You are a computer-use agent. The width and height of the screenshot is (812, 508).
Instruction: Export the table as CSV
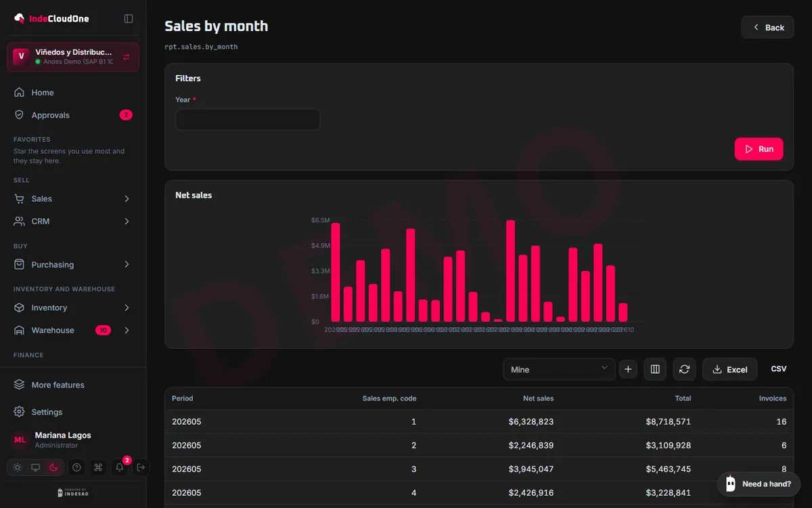click(x=779, y=369)
